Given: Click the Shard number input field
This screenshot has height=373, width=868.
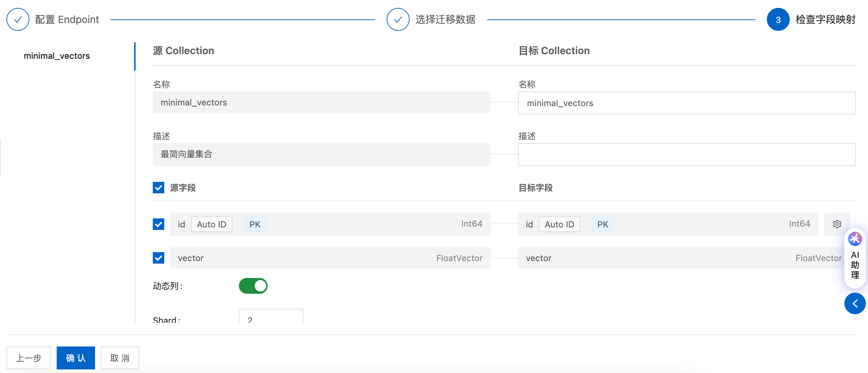Looking at the screenshot, I should click(271, 317).
